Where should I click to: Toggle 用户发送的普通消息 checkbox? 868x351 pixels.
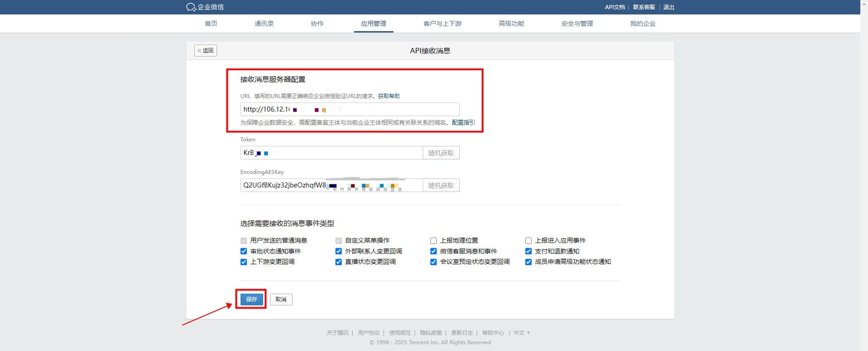[x=244, y=241]
